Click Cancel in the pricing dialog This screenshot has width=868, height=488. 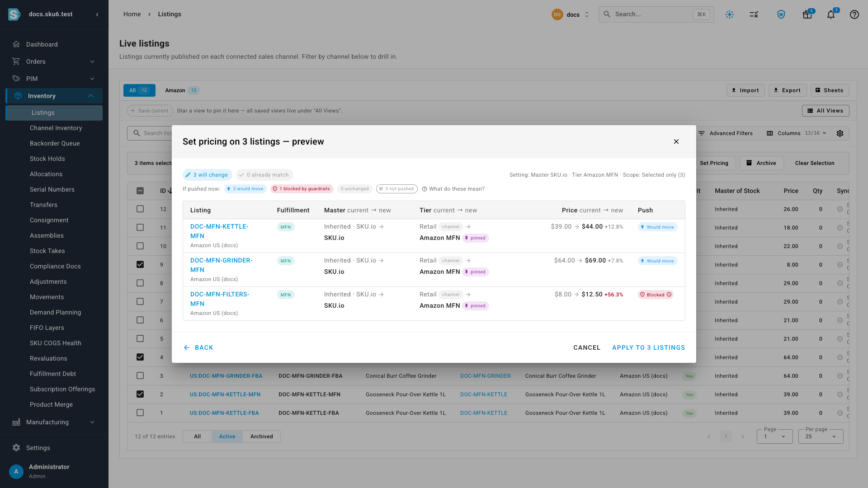(587, 347)
